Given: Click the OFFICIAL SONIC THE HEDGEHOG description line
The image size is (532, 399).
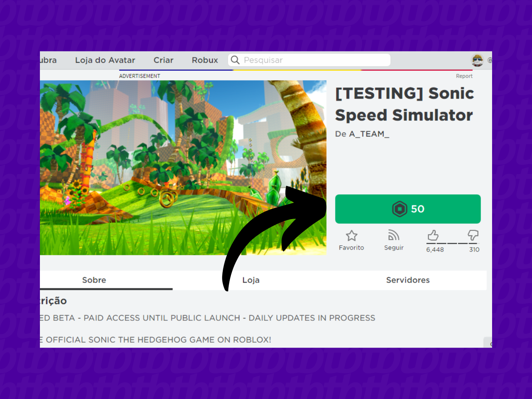Looking at the screenshot, I should 156,340.
